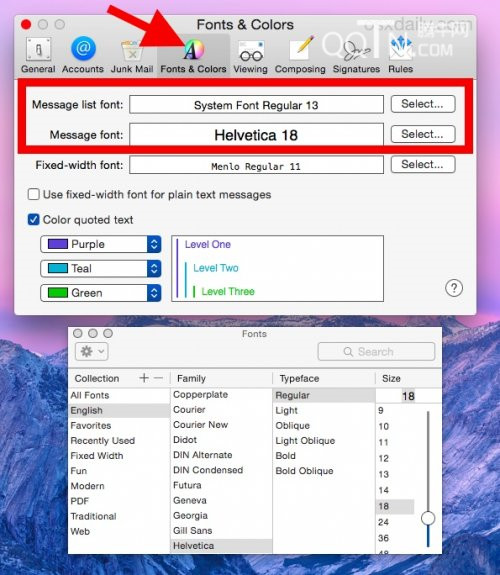Open the Junk Mail preferences icon
The height and width of the screenshot is (575, 500).
pos(132,50)
